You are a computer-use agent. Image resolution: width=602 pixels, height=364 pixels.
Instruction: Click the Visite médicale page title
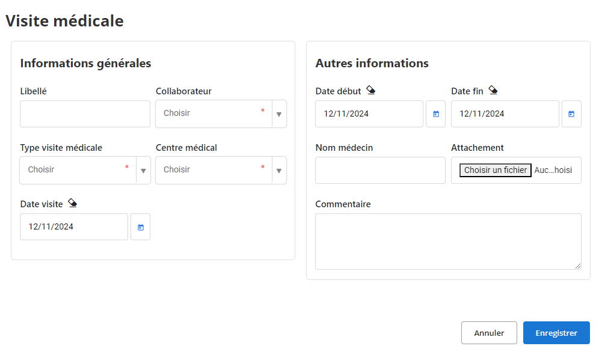coord(64,20)
